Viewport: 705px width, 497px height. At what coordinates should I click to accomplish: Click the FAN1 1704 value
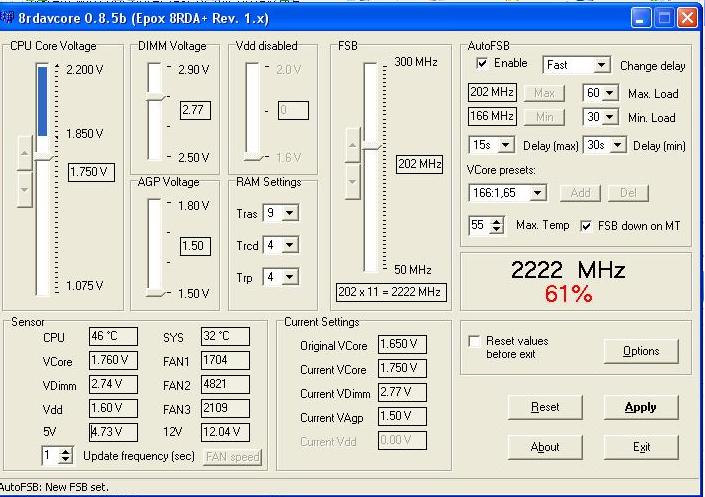pos(225,360)
